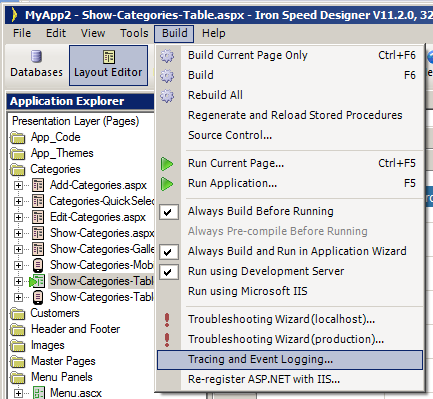This screenshot has height=399, width=433.
Task: Select the Layout Editor toolbar button
Action: coord(108,65)
